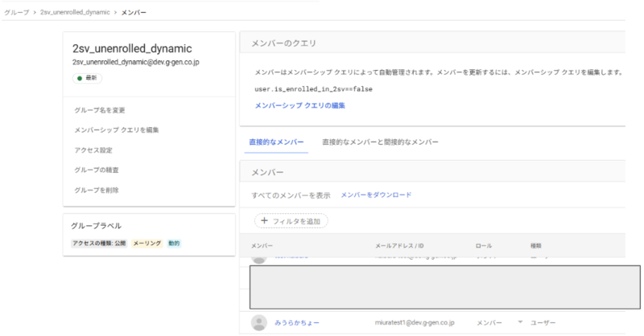Click the avatar icon for みうらかちょー
Screen dimensions: 644x336
pyautogui.click(x=258, y=322)
